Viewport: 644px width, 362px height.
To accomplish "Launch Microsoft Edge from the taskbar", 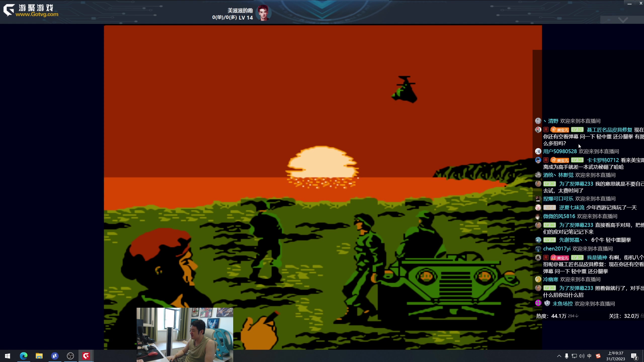I will pos(24,356).
